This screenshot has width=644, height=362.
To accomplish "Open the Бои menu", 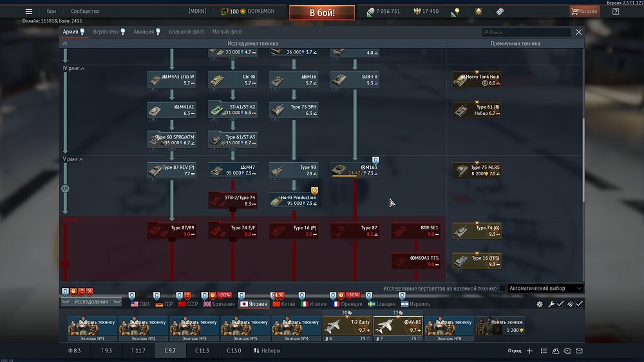I will [52, 11].
